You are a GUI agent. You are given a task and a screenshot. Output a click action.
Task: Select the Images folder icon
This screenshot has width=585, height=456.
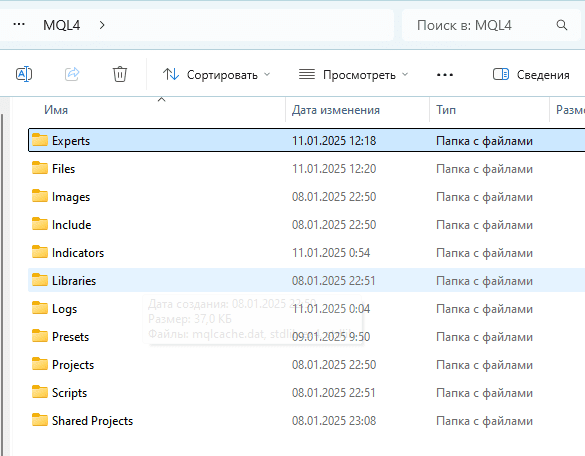click(x=40, y=196)
